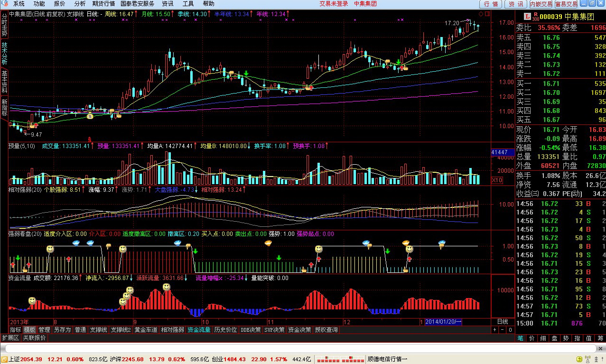Click the first smiley in 强弱看盘 panel
This screenshot has height=364, width=606.
tap(50, 249)
